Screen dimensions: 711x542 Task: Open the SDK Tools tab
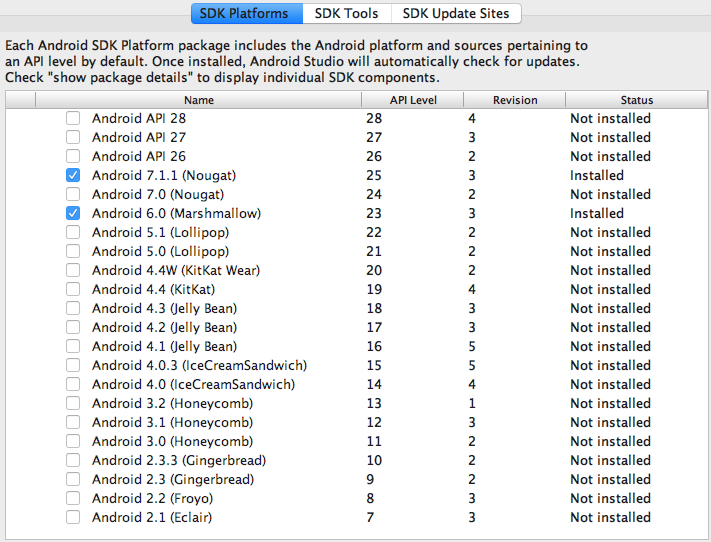(346, 14)
